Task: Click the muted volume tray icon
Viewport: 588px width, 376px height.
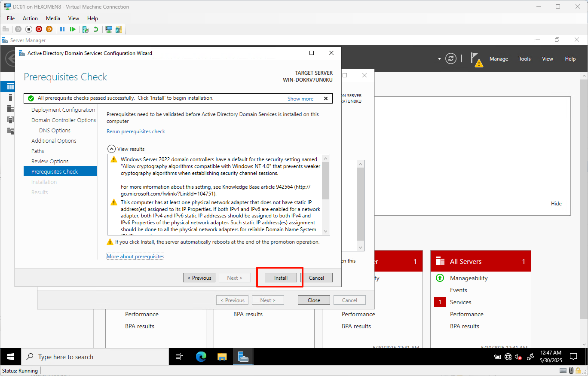Action: coord(518,357)
